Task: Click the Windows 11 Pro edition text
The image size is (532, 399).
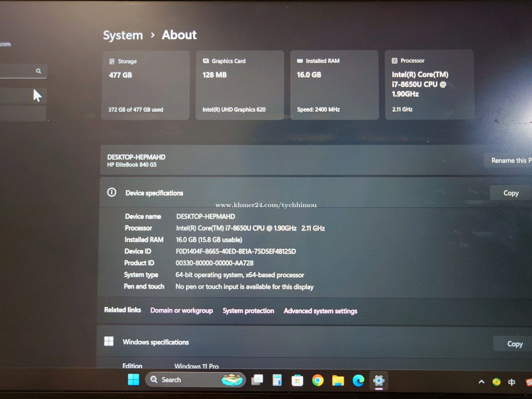Action: (196, 366)
